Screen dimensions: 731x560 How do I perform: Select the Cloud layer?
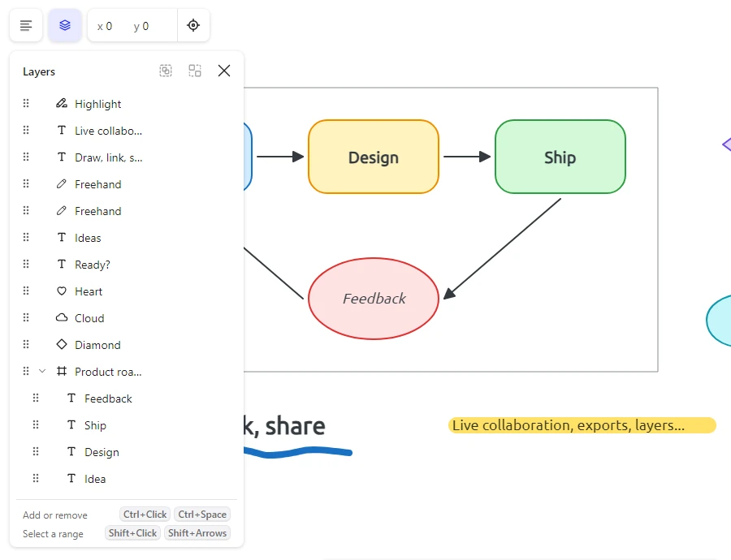click(x=127, y=318)
